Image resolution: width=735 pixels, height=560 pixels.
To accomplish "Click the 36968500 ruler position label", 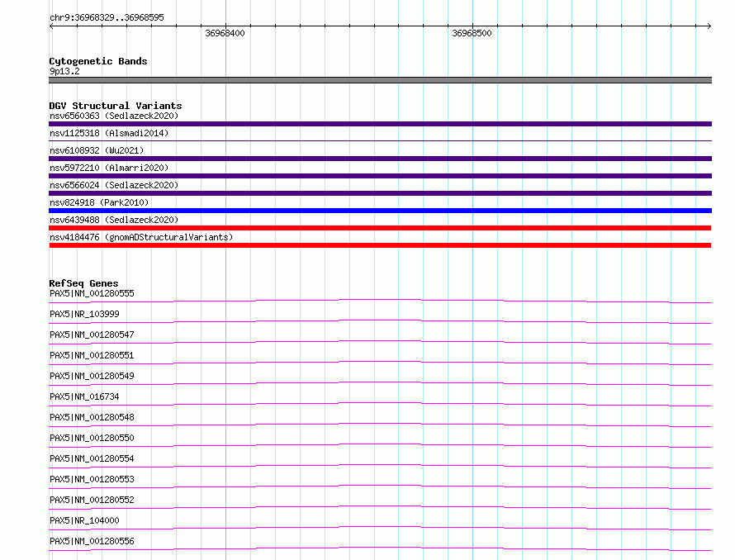I will click(472, 33).
